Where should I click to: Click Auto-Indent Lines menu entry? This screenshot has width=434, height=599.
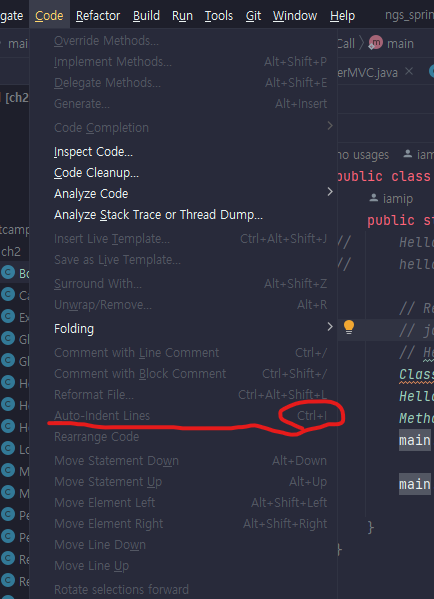point(183,416)
